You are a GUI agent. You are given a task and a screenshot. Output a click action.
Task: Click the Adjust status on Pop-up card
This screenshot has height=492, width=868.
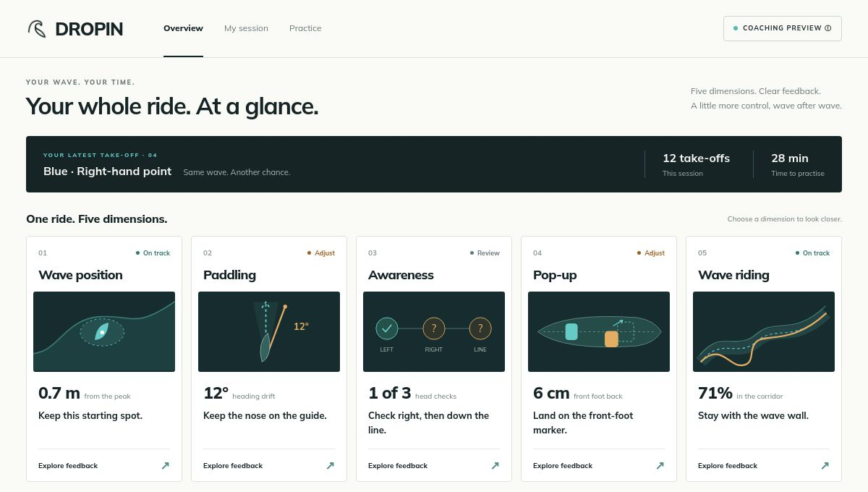click(x=651, y=253)
